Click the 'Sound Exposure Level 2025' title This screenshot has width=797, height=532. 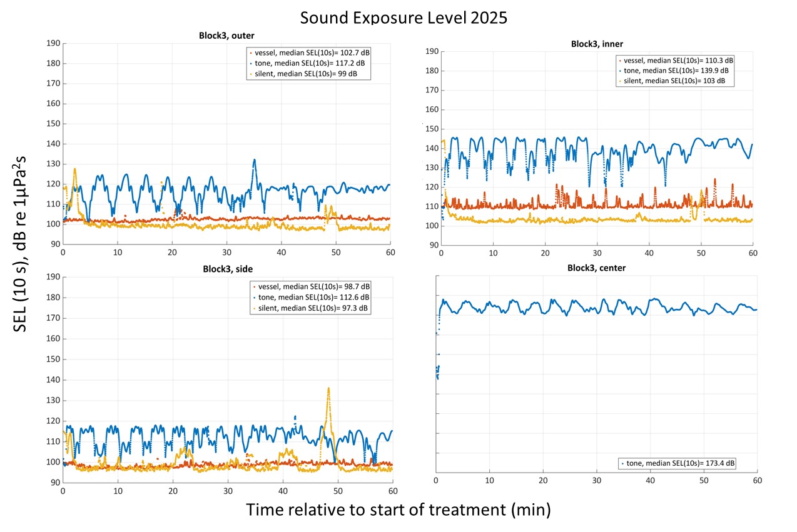tap(404, 17)
